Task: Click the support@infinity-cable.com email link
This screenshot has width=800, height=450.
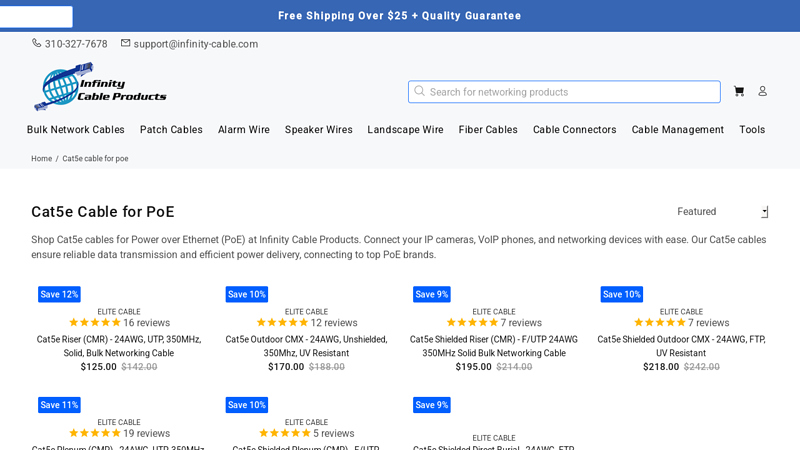Action: [x=196, y=44]
